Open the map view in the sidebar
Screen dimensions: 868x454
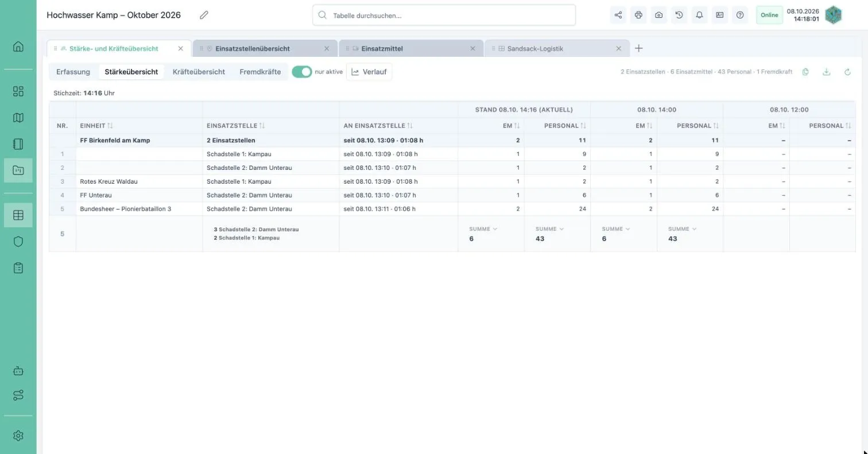[18, 118]
